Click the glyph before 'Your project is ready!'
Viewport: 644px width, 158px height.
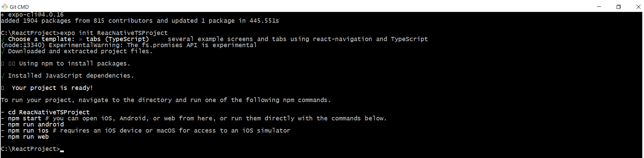pos(3,88)
